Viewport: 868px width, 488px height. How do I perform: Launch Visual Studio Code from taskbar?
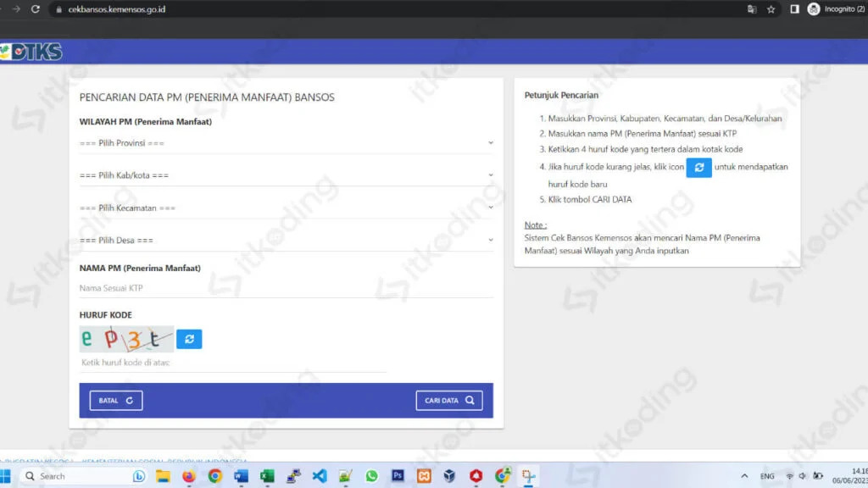pos(319,476)
